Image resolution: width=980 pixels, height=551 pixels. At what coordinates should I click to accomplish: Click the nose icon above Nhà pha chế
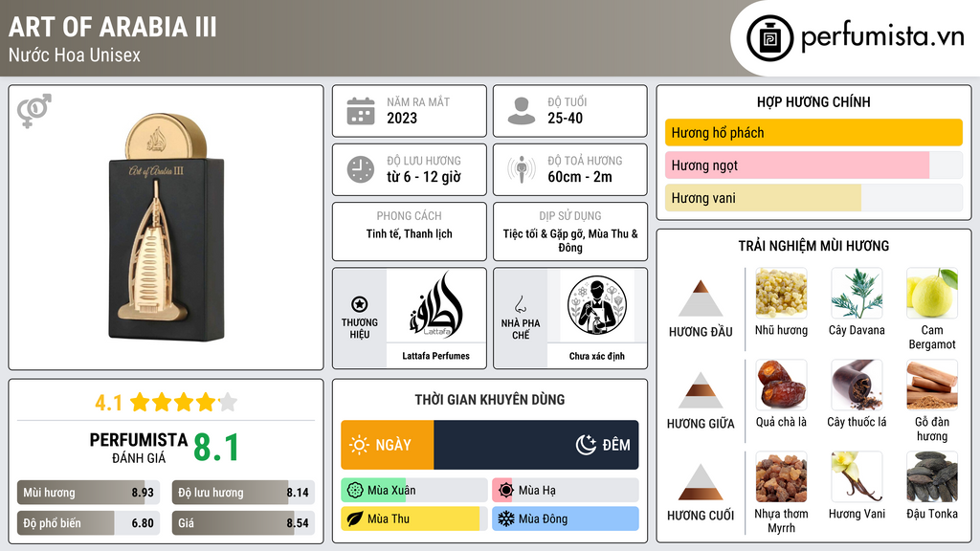click(520, 304)
